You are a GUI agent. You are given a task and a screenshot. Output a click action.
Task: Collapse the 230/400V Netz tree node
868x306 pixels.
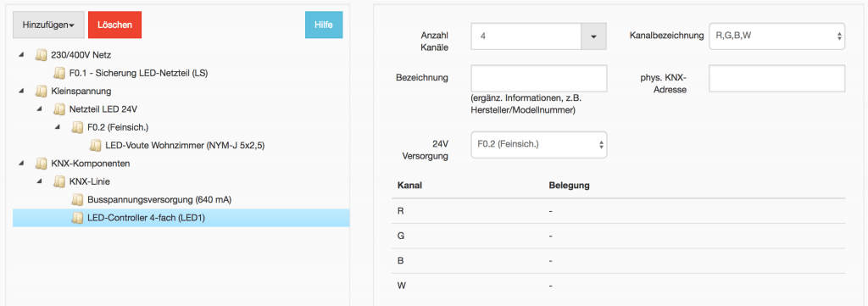pyautogui.click(x=21, y=55)
